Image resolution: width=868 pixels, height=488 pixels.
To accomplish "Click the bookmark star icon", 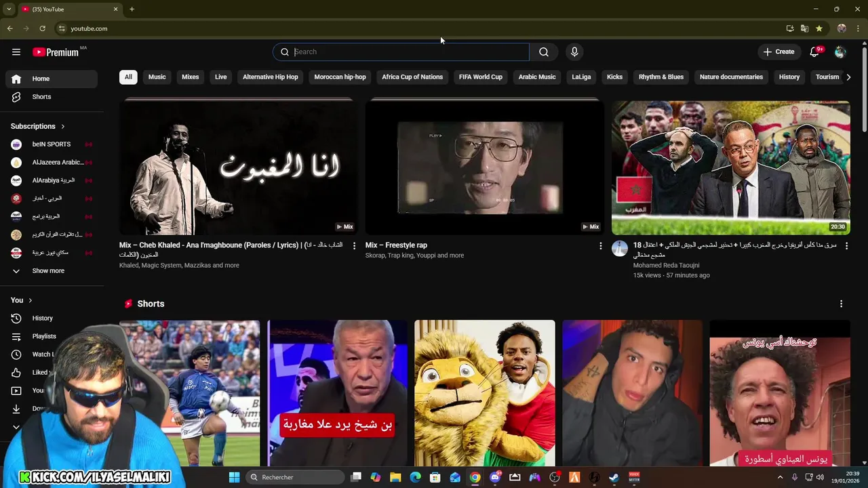I will click(x=819, y=28).
